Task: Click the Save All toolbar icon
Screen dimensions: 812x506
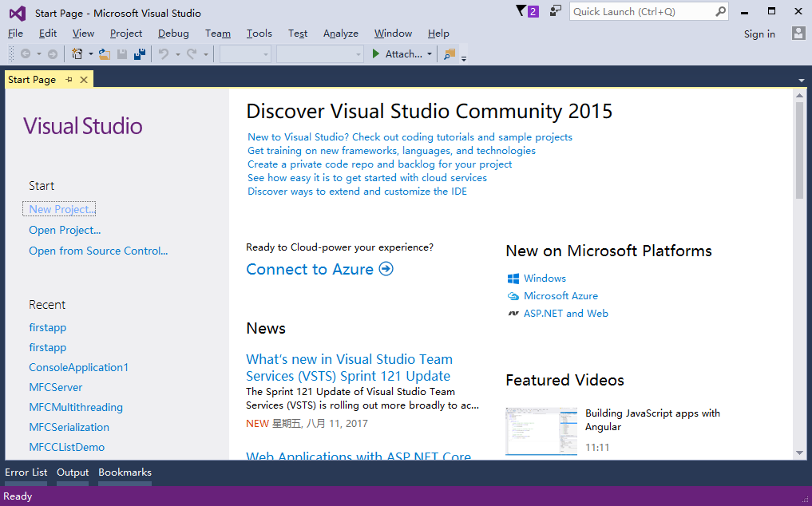Action: 140,54
